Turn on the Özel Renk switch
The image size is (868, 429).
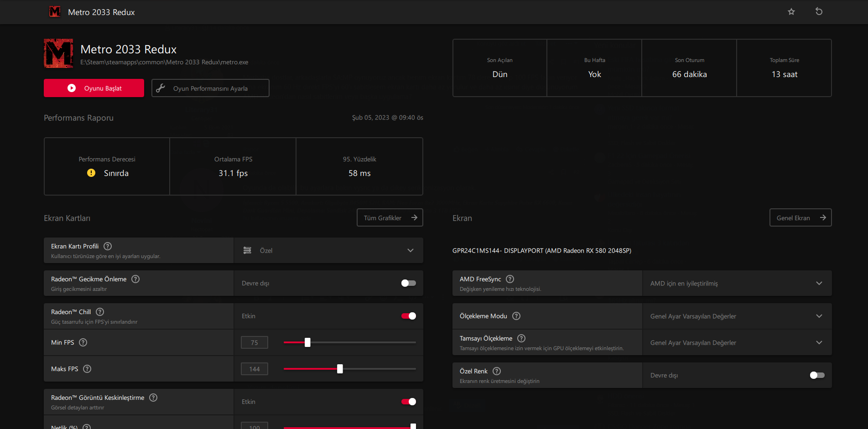(817, 375)
